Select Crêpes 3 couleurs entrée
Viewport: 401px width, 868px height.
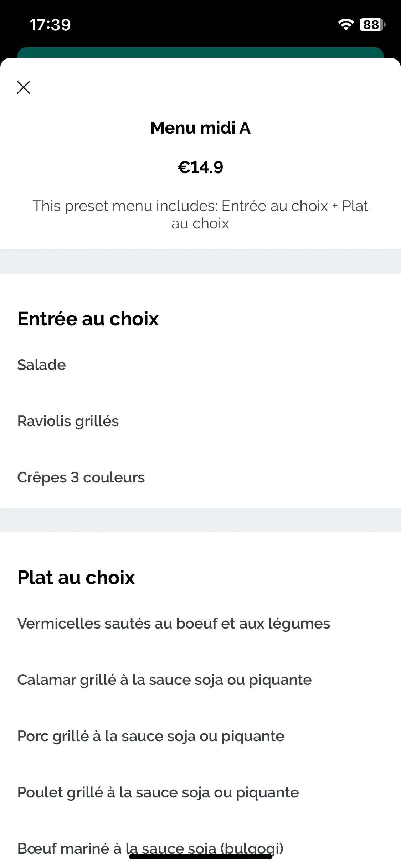point(200,477)
